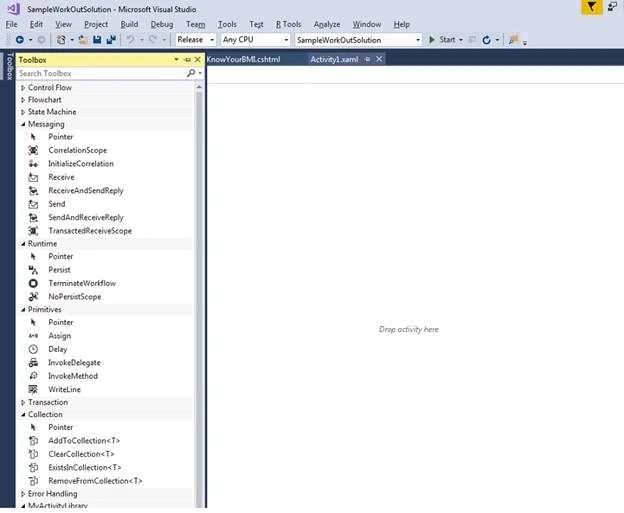Expand the Transaction toolbox group
Screen dimensions: 624x513
[x=23, y=402]
